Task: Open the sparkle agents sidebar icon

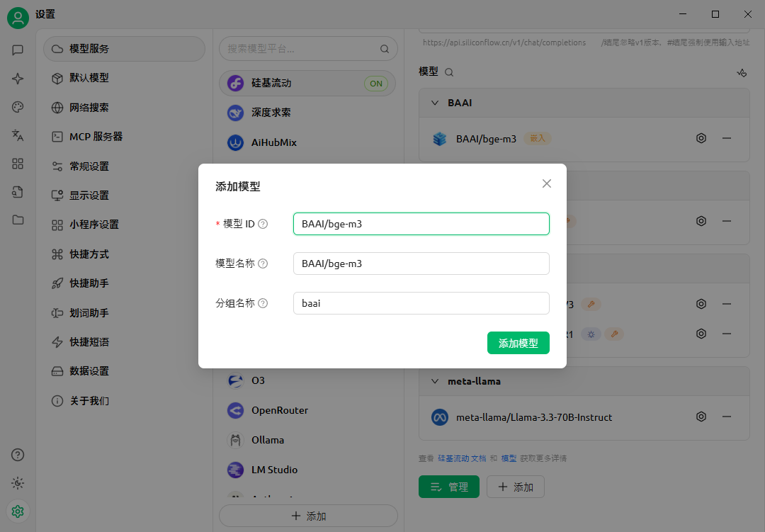Action: click(x=18, y=79)
